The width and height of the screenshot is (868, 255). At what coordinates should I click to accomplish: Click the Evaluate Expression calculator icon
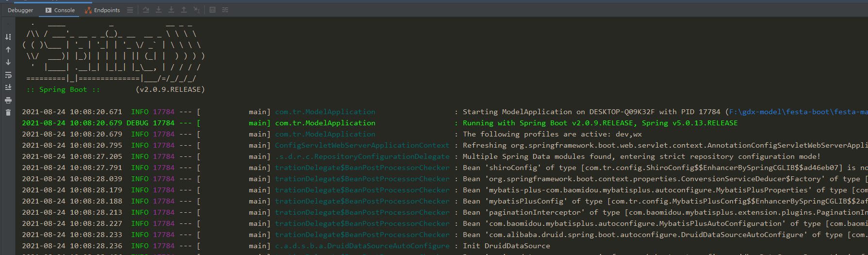pos(213,10)
